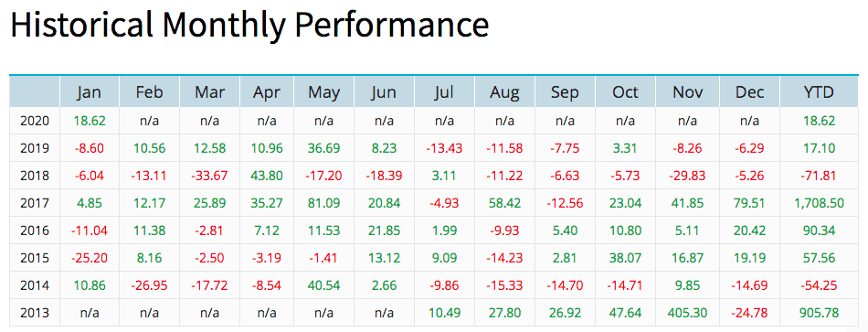Click the Dec column header
The width and height of the screenshot is (868, 332).
pos(749,91)
